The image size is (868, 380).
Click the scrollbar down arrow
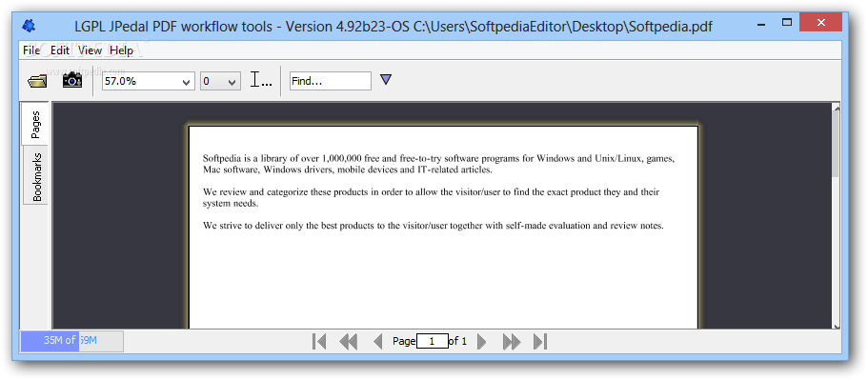click(836, 326)
